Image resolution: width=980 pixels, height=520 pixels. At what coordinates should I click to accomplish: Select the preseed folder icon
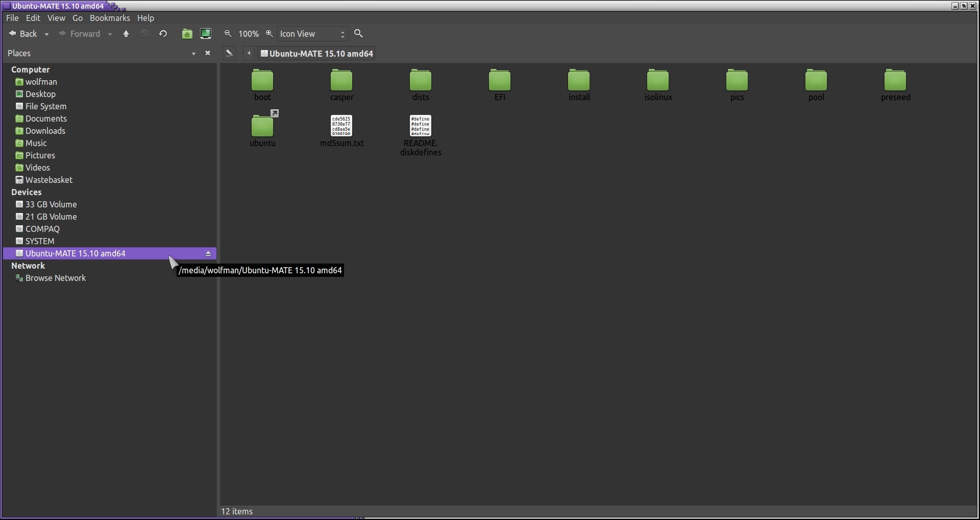pyautogui.click(x=895, y=80)
